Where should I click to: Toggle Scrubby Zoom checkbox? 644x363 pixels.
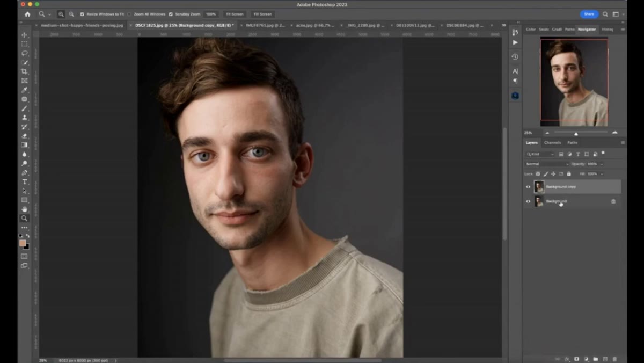(171, 14)
